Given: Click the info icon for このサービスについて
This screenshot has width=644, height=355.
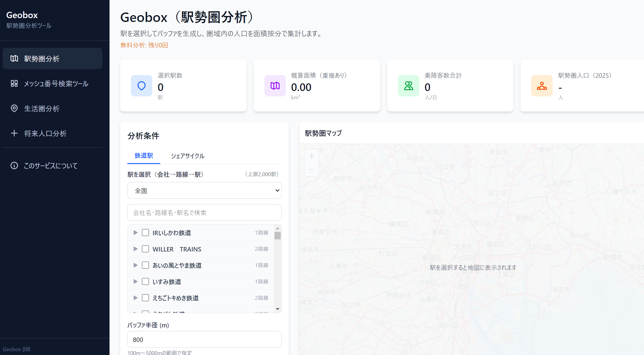Looking at the screenshot, I should (14, 165).
